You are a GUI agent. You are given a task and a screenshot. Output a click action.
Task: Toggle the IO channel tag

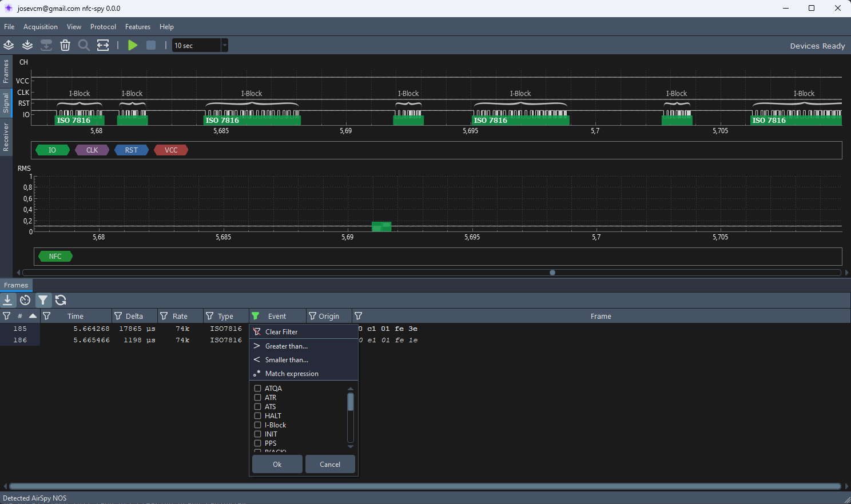tap(52, 150)
